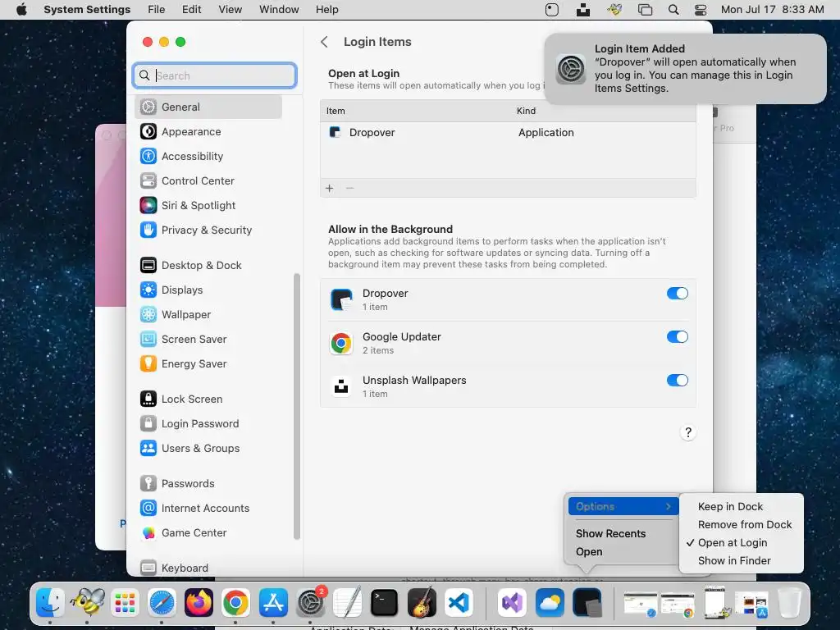Open Trash in the Dock
The width and height of the screenshot is (840, 630).
(789, 603)
